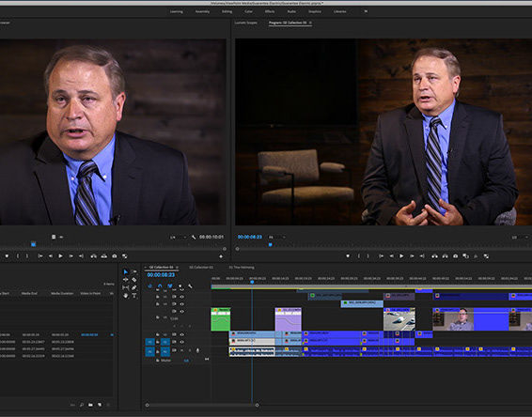Screen dimensions: 532x417
Task: Open Program Monitor playback resolution dropdown
Action: tap(521, 237)
